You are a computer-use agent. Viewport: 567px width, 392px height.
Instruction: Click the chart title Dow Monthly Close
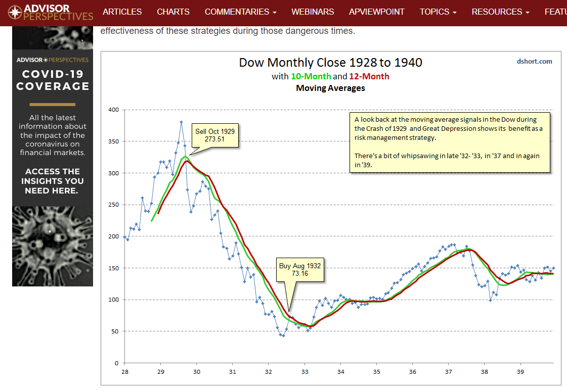pos(330,63)
